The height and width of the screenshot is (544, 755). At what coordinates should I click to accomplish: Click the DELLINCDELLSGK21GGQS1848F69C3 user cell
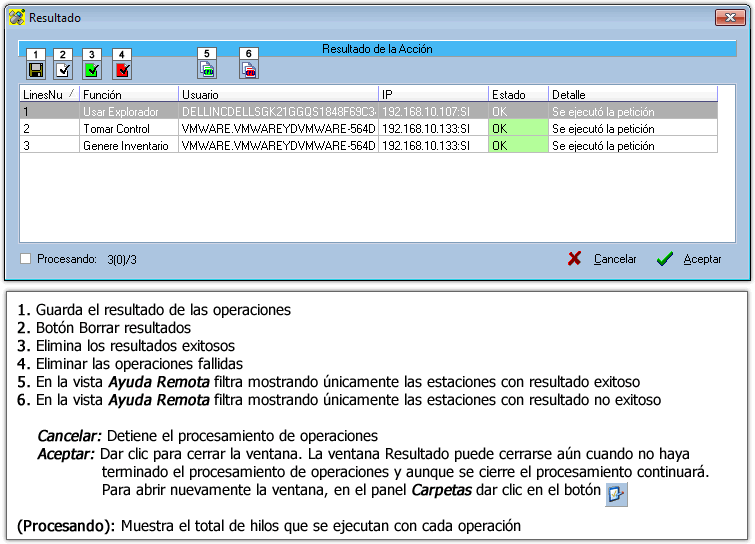click(278, 112)
